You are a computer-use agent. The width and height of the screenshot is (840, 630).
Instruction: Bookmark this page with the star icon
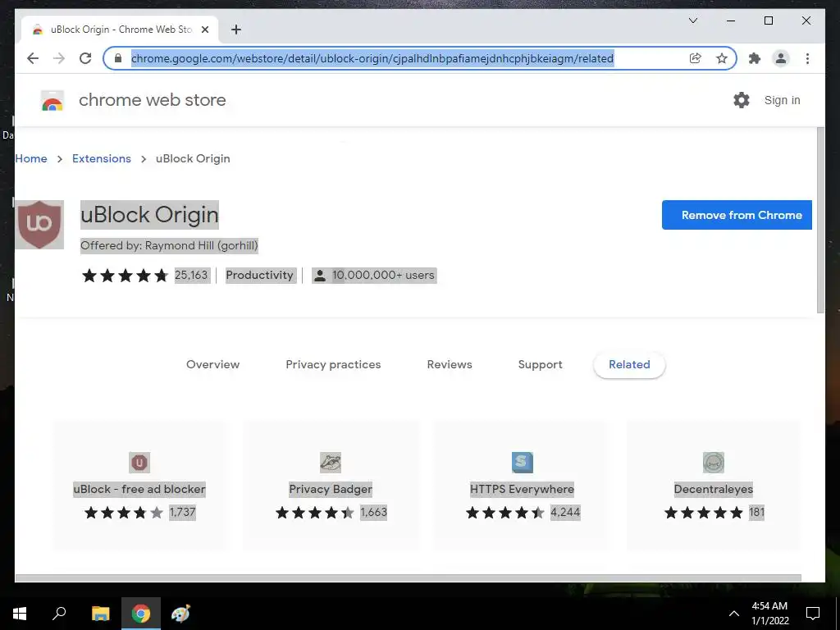(x=722, y=58)
